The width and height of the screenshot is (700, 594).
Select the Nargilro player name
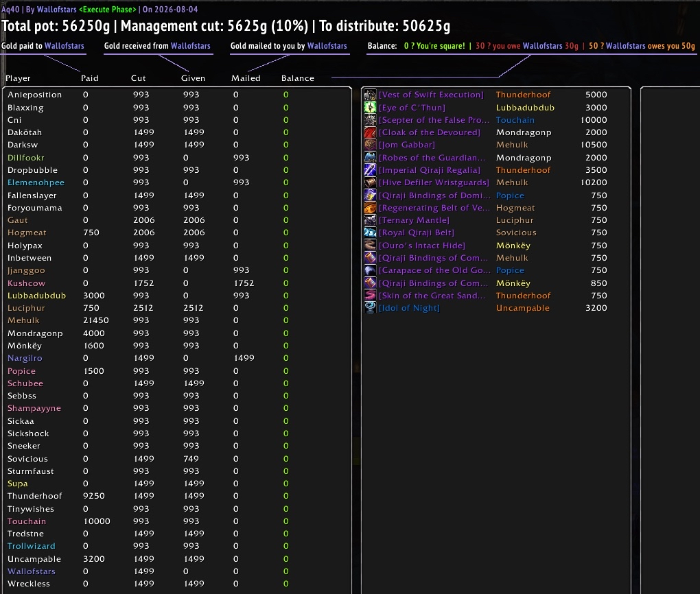coord(25,358)
